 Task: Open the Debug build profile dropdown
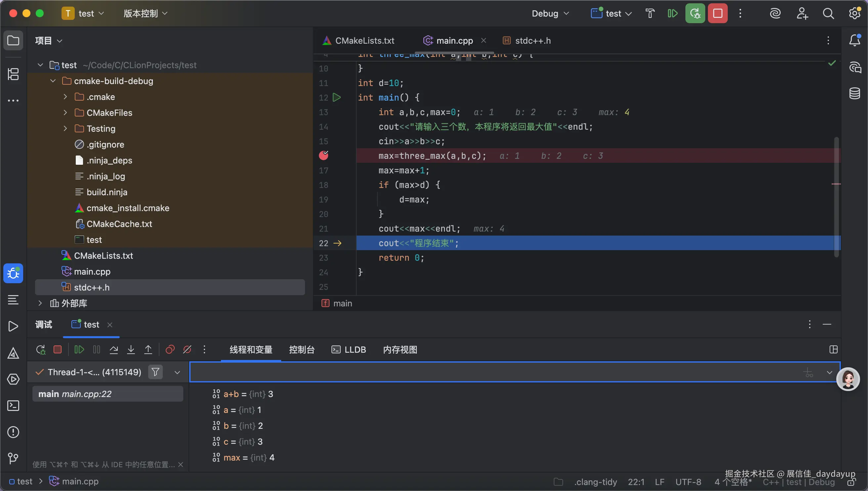click(550, 14)
